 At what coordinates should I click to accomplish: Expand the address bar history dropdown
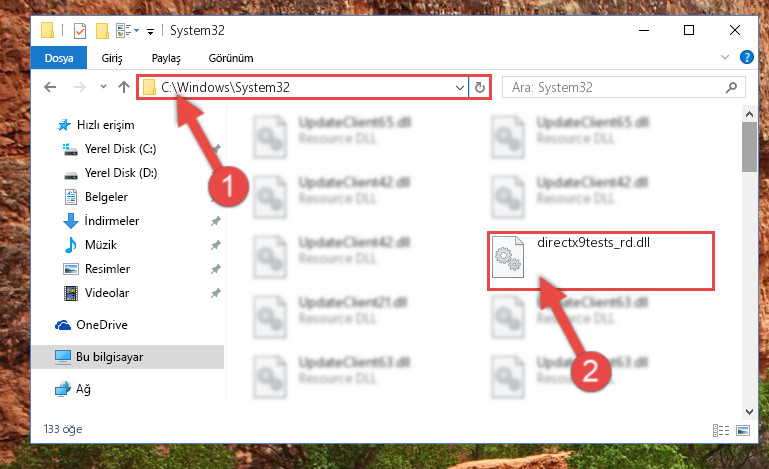click(x=460, y=88)
